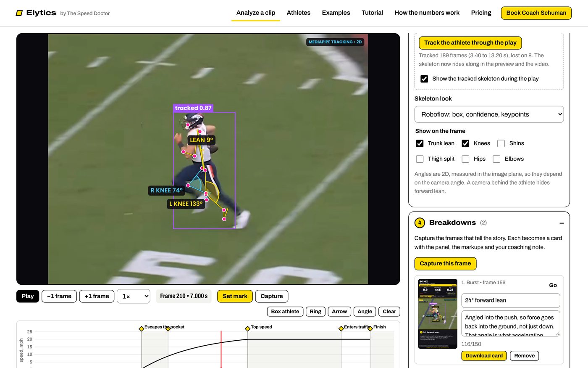The height and width of the screenshot is (368, 588).
Task: Click the yellow Set mark button
Action: click(x=235, y=296)
